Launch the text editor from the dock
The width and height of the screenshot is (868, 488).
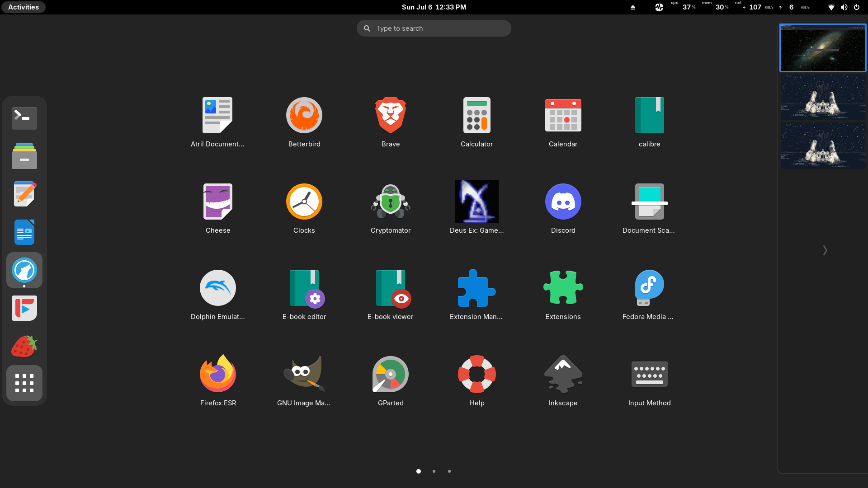[24, 194]
